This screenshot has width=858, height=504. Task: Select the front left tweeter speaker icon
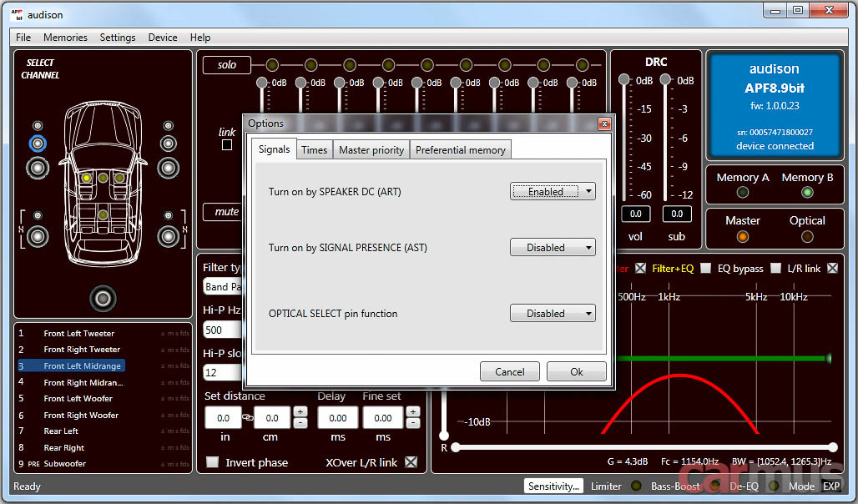coord(38,125)
